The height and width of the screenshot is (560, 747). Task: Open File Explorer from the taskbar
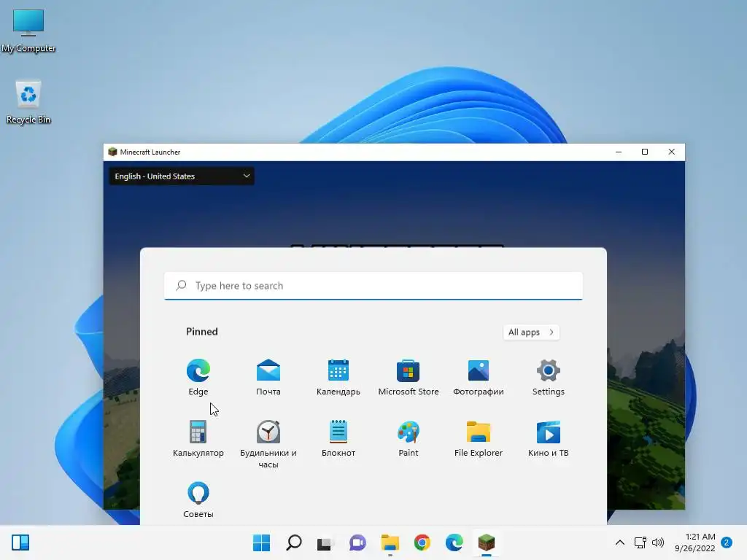(x=390, y=542)
